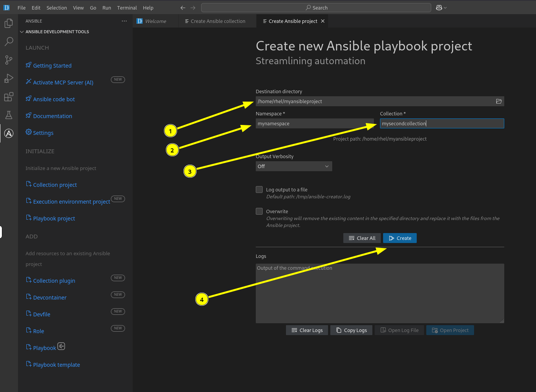Click the new-file icon beside Collection project
Image resolution: width=536 pixels, height=392 pixels.
point(29,184)
